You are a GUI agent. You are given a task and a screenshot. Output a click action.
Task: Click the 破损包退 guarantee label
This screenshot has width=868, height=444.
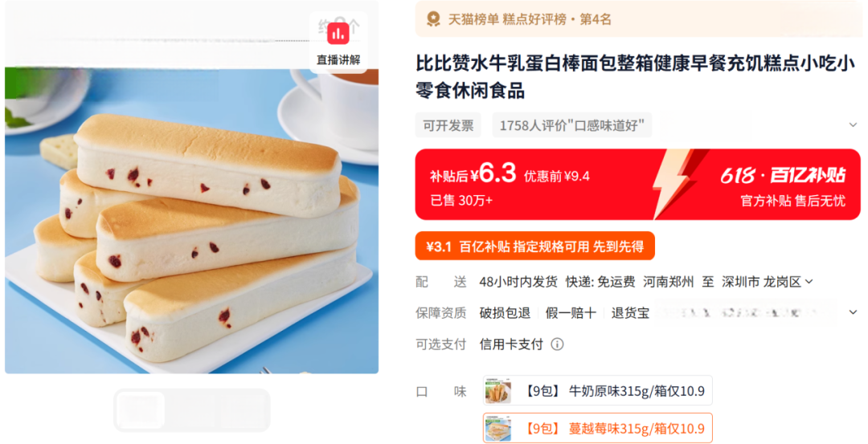pyautogui.click(x=505, y=313)
